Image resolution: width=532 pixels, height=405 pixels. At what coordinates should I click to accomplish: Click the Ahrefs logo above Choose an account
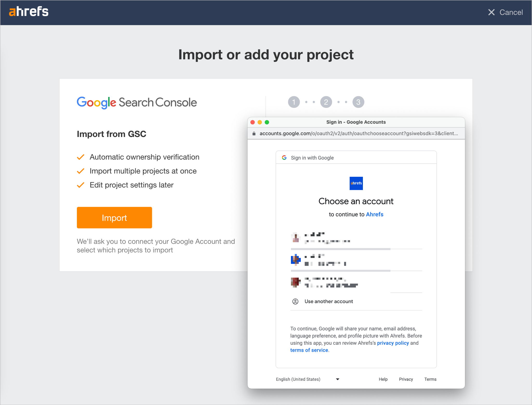pyautogui.click(x=356, y=183)
